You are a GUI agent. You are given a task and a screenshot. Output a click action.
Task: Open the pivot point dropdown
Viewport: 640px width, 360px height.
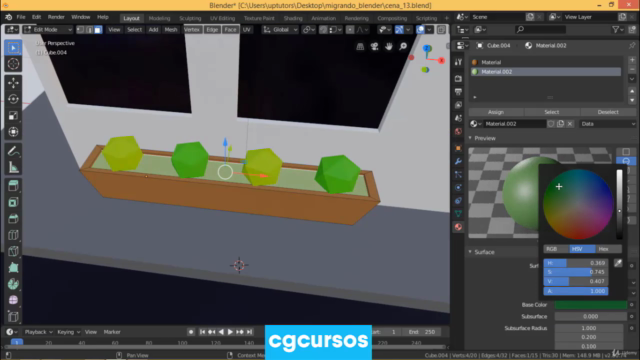308,30
